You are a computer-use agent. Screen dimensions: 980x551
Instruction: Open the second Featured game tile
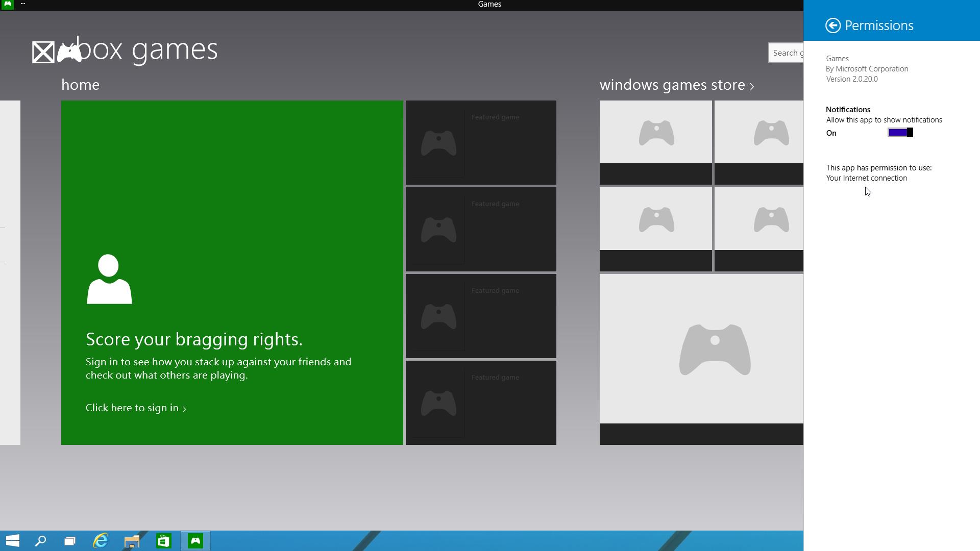[481, 229]
